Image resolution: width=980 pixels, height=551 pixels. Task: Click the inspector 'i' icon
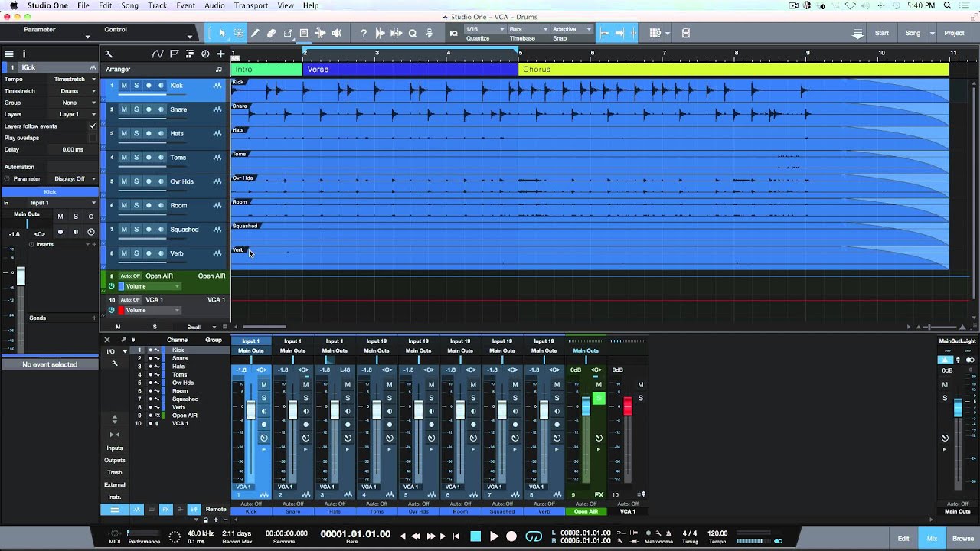pyautogui.click(x=24, y=54)
